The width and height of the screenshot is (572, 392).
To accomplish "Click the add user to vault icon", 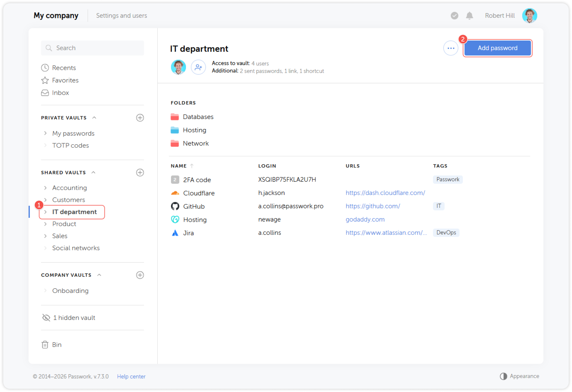I will (x=198, y=67).
